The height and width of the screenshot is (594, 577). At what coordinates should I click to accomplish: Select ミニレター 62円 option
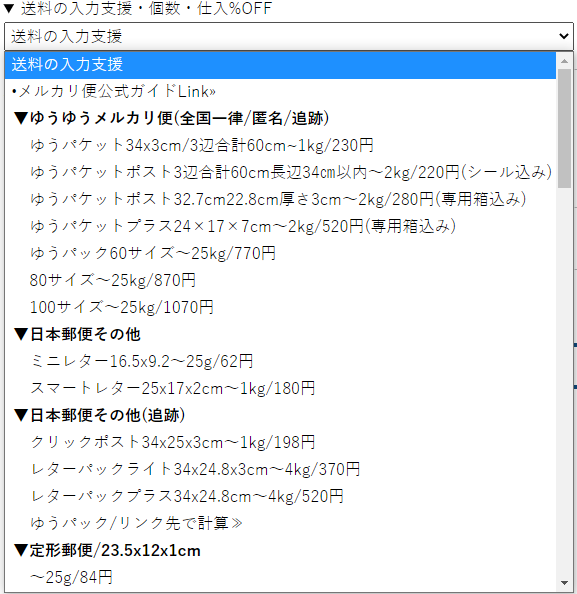[280, 361]
